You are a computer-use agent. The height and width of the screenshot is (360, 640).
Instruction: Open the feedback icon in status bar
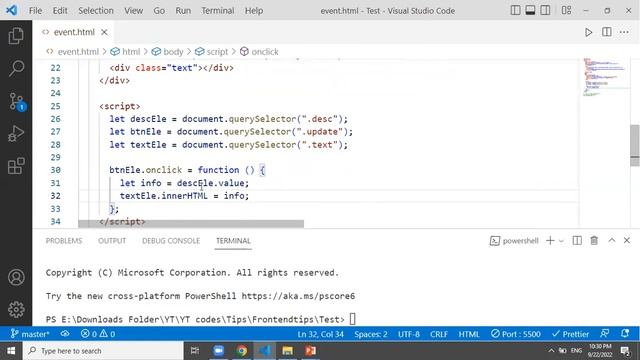point(605,334)
